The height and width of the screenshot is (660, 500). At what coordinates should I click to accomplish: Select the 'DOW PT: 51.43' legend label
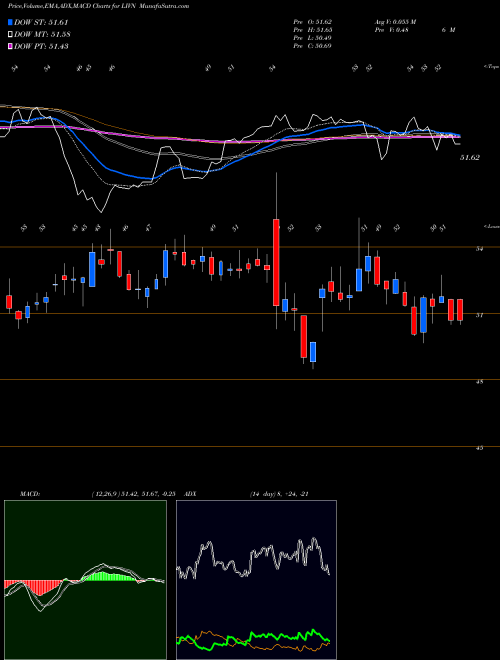[41, 46]
